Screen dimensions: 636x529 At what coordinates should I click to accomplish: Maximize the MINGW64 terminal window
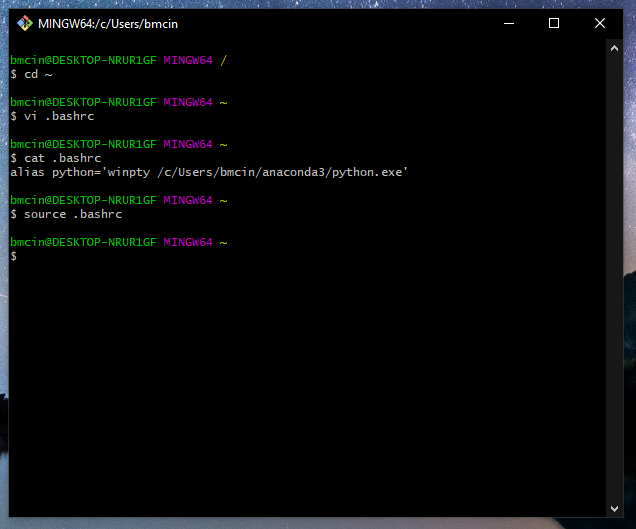[x=554, y=24]
